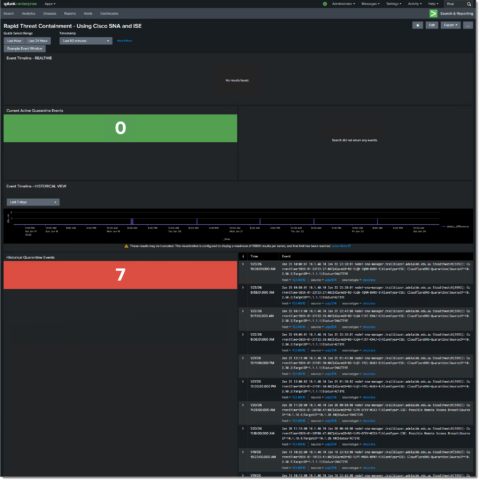Go to the Search nav tab
Viewport: 480px width, 480px height.
tap(9, 14)
